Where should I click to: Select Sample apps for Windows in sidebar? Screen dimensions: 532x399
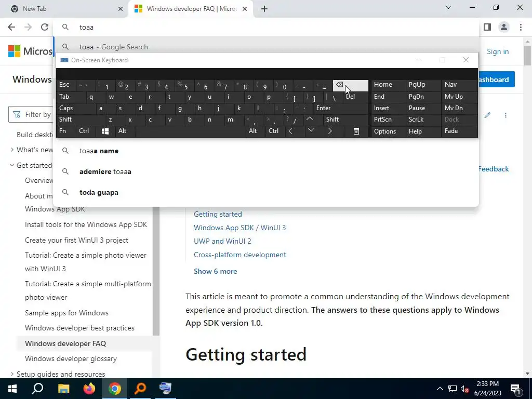[x=66, y=313]
